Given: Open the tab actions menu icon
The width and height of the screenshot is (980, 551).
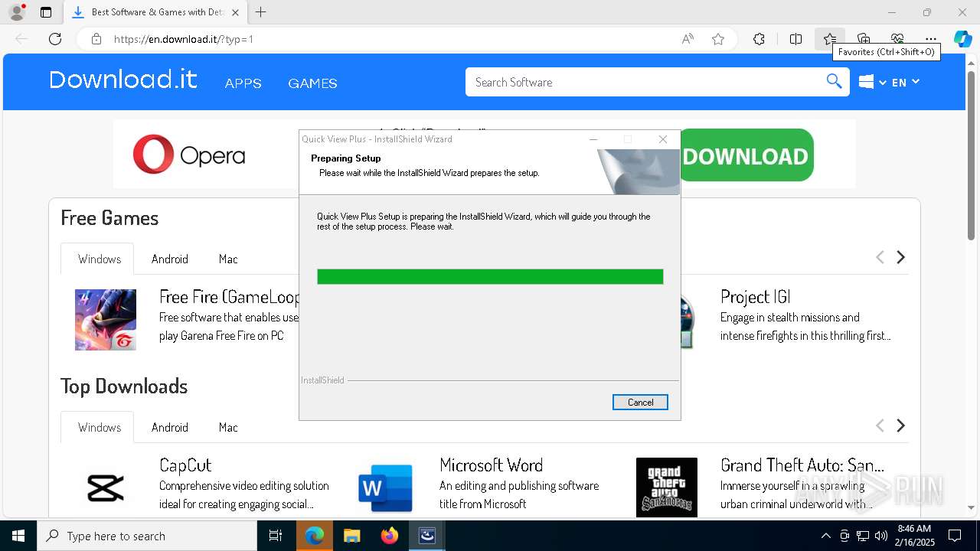Looking at the screenshot, I should coord(46,12).
